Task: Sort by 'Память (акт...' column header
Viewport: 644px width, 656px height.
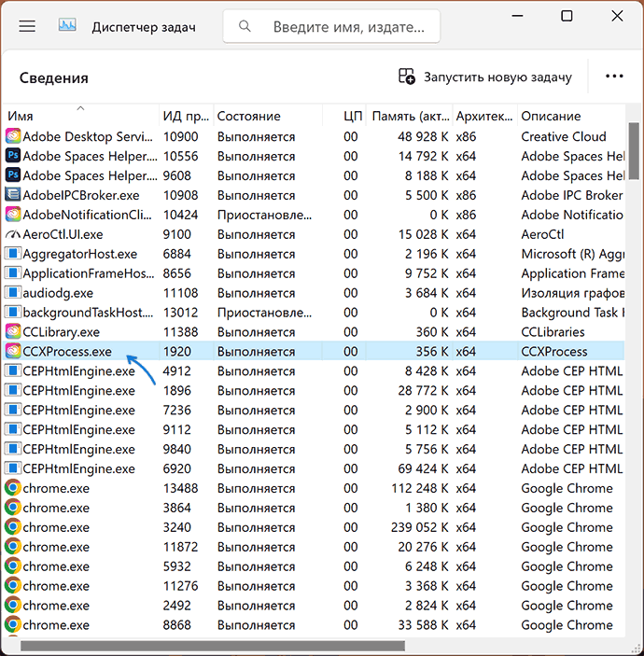Action: pos(410,116)
